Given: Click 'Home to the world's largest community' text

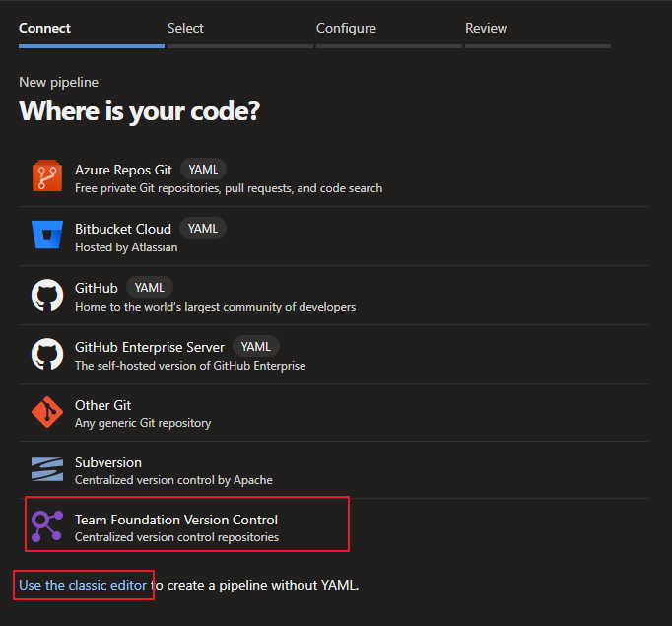Looking at the screenshot, I should click(215, 307).
